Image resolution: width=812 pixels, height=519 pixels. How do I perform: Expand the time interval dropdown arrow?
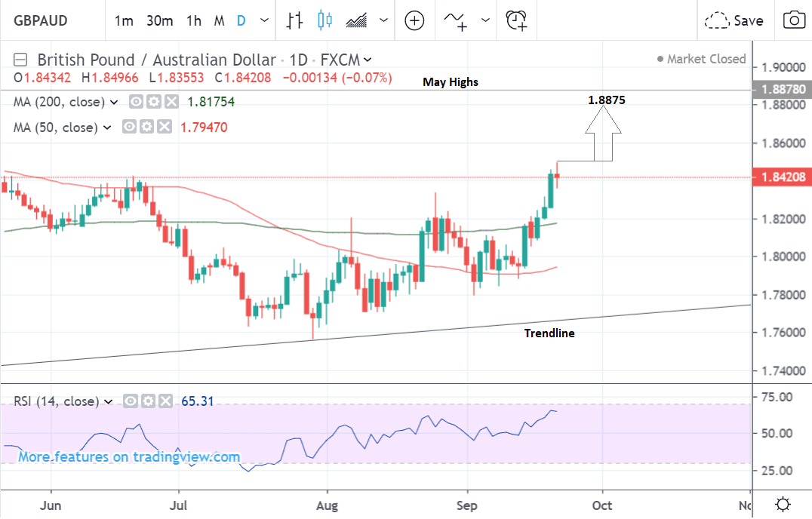[x=263, y=20]
